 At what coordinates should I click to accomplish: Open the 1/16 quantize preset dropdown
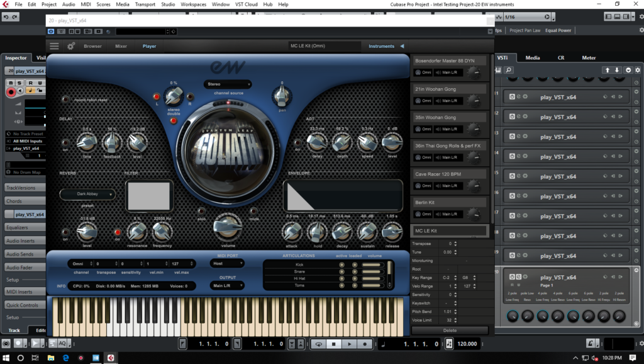pos(528,17)
